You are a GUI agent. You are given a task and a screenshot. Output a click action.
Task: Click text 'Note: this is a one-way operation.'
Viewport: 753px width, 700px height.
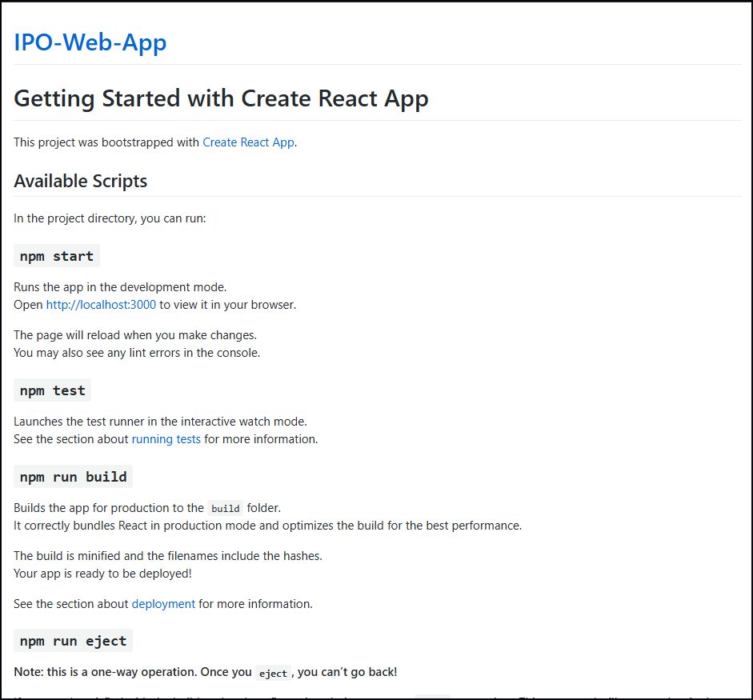105,672
